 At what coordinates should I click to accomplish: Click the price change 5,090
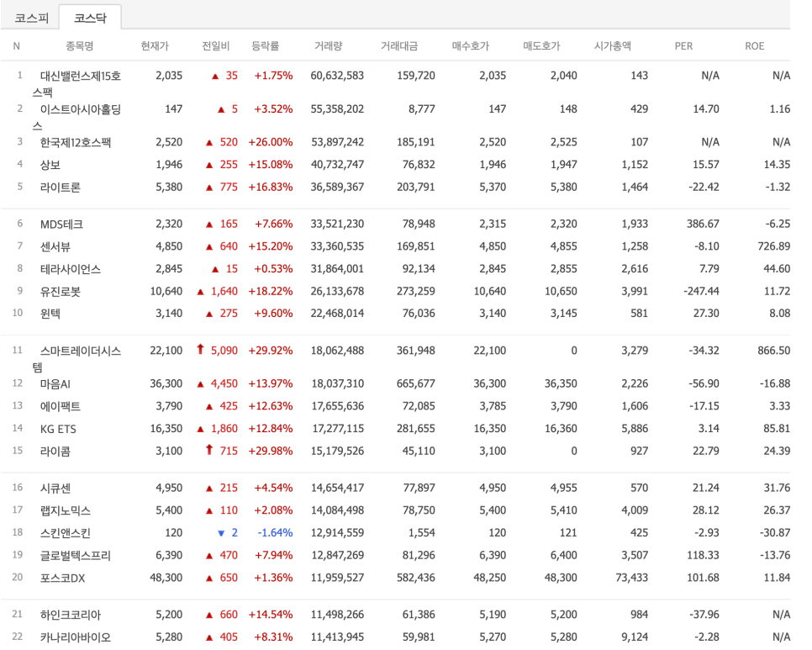[224, 351]
